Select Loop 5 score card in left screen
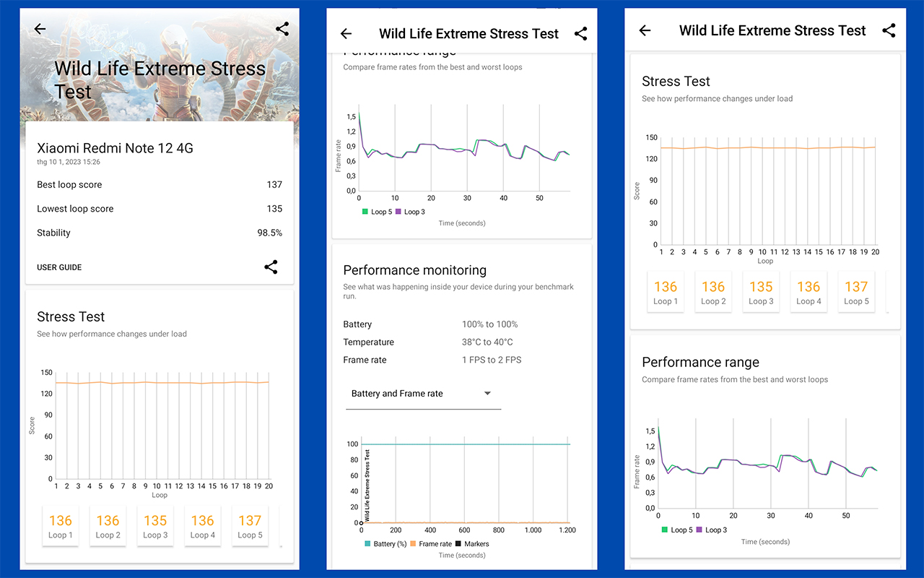 coord(250,527)
